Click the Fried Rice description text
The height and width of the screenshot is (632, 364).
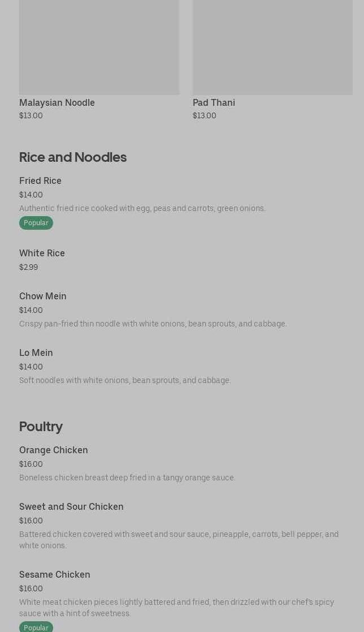[x=142, y=208]
